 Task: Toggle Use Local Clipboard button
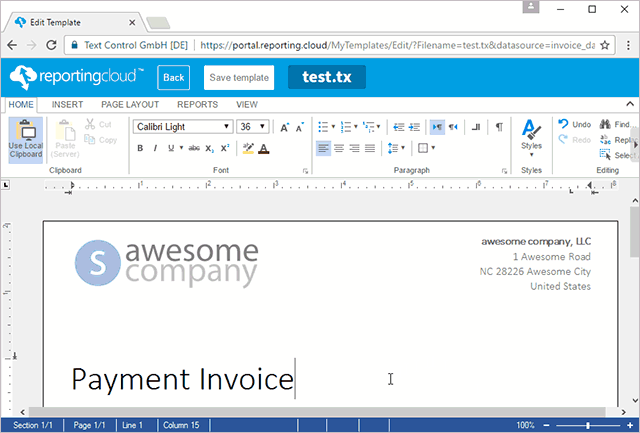tap(26, 140)
